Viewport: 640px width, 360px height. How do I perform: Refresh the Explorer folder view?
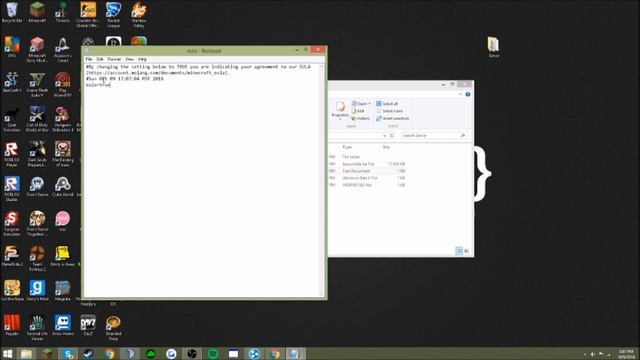coord(392,136)
